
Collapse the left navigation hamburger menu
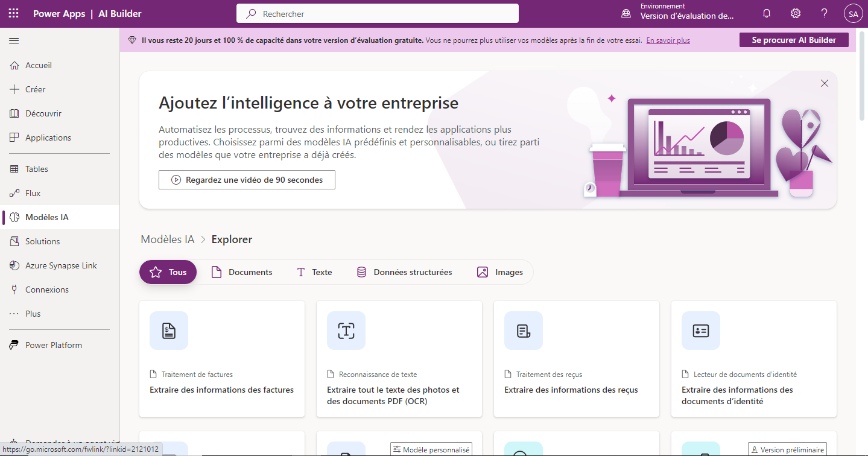pos(14,40)
